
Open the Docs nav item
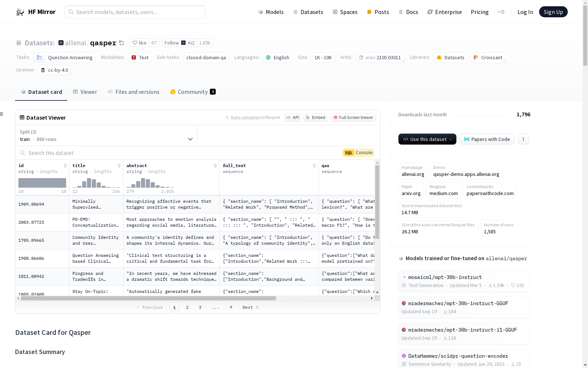[x=408, y=12]
